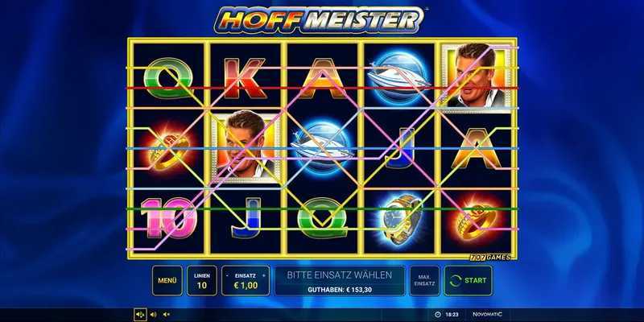
Task: Click the red K symbol on reel two
Action: 246,78
